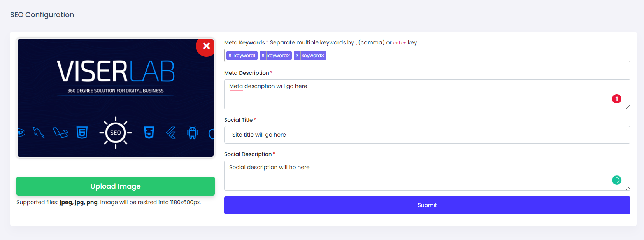644x240 pixels.
Task: Submit the SEO configuration form
Action: [x=427, y=205]
